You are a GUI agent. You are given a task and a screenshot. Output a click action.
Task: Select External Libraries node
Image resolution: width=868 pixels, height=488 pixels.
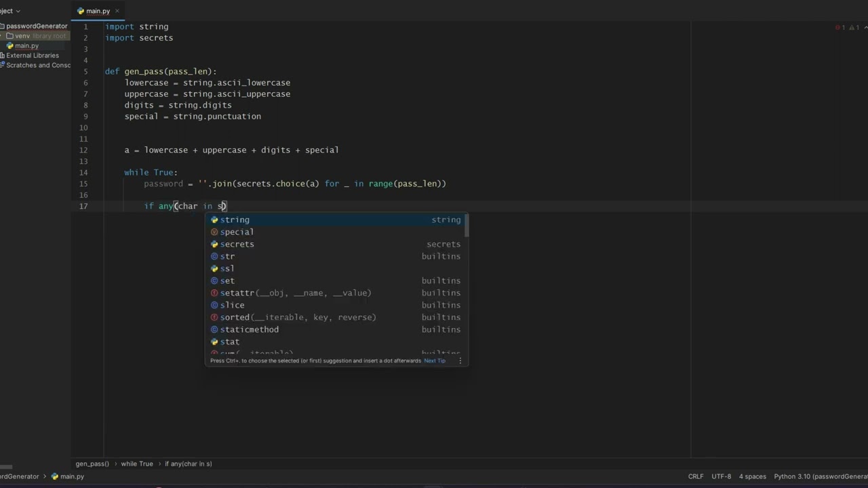(x=33, y=56)
